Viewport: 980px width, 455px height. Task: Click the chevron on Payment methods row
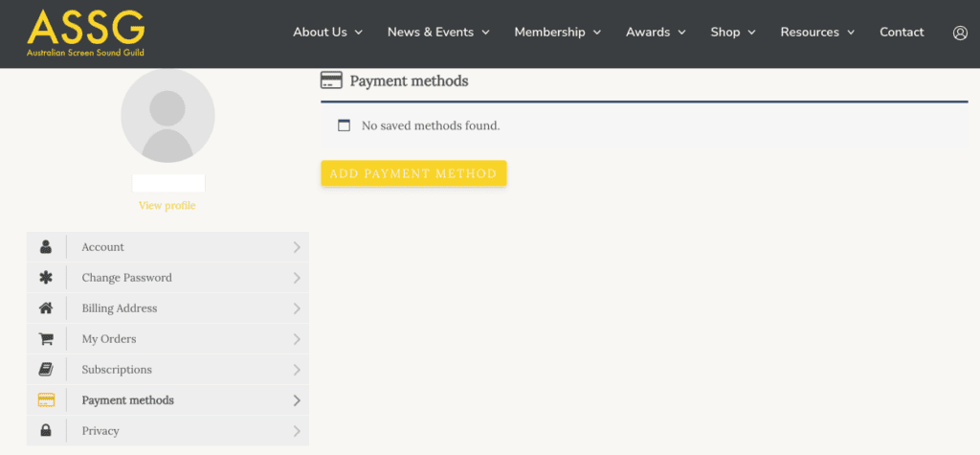click(297, 400)
